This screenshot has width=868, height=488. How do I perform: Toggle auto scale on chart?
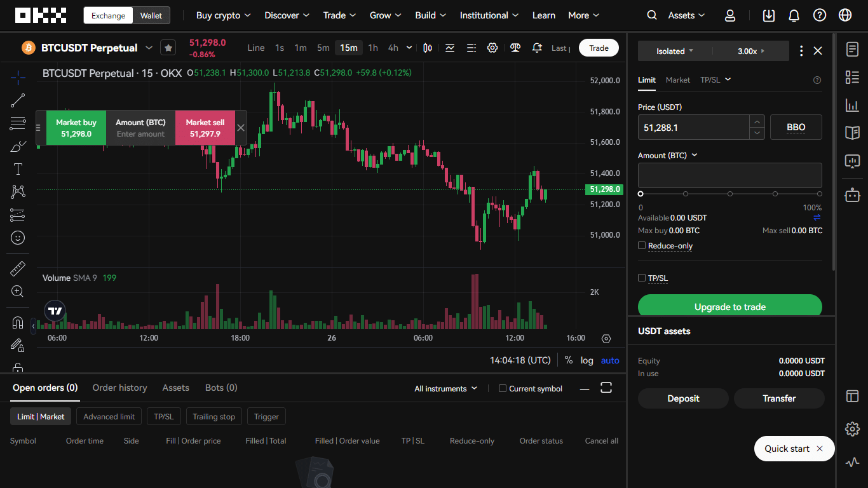click(610, 360)
